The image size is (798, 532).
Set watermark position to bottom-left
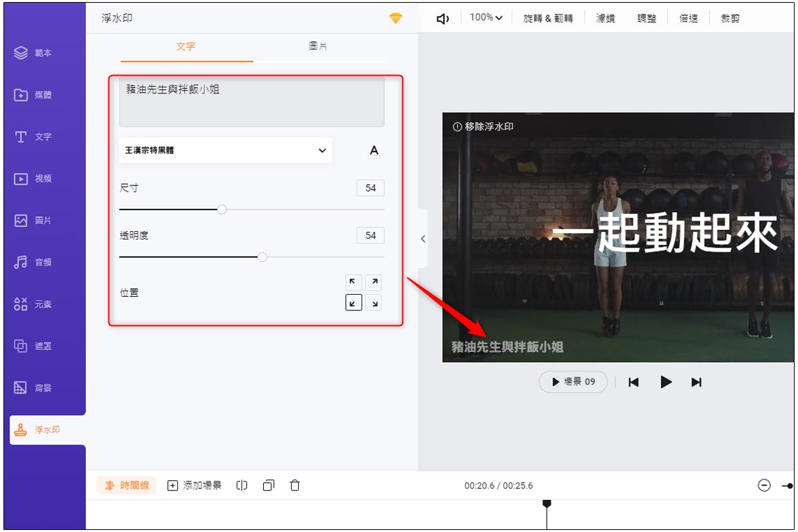tap(353, 303)
